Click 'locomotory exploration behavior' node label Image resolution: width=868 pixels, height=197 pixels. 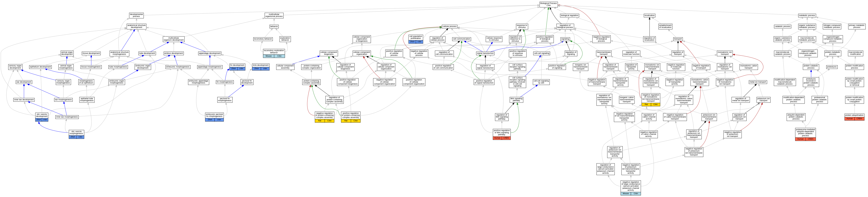[274, 52]
